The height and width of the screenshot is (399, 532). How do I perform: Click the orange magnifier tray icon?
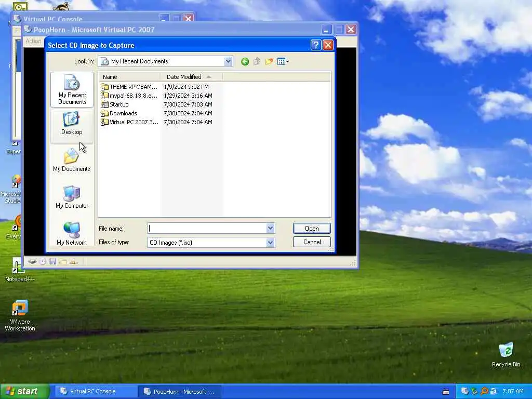(484, 391)
